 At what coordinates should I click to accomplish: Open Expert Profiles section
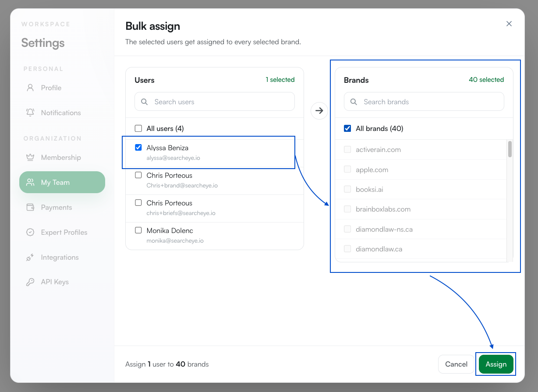[x=62, y=232]
